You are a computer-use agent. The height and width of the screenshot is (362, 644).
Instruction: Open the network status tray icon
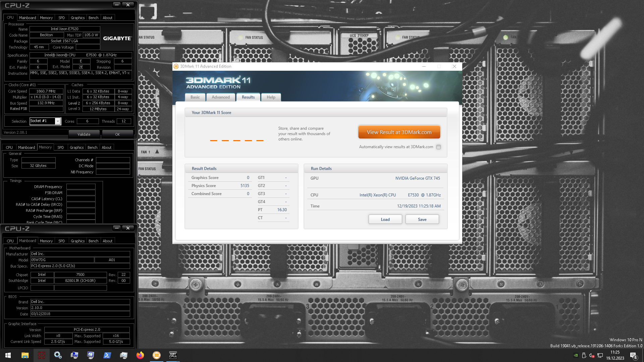coord(600,355)
